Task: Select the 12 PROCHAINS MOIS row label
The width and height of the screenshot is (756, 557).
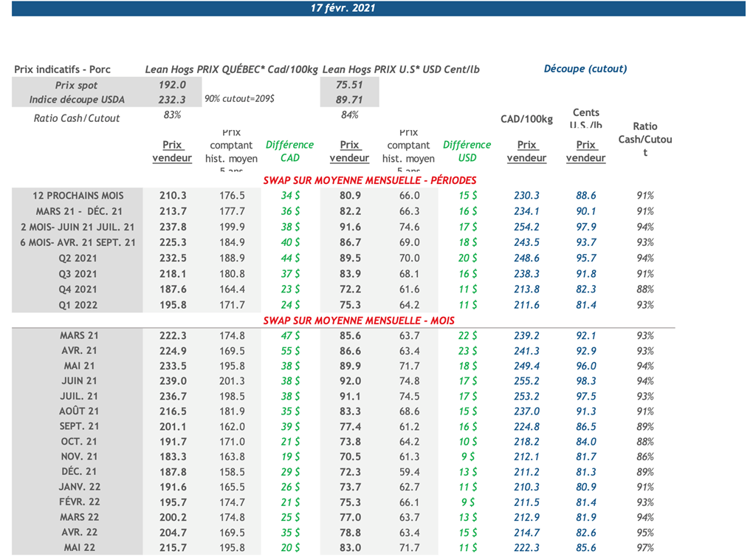Action: tap(78, 196)
